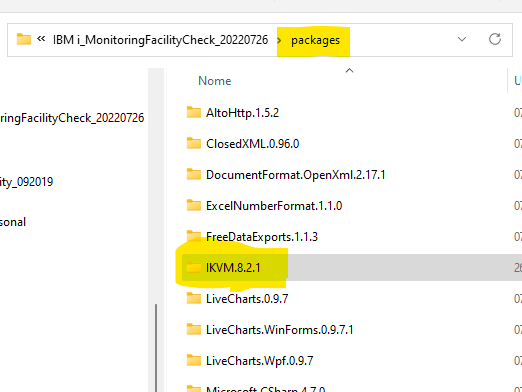Select the DocumentFormat.OpenXml.2.17.1 folder icon
This screenshot has width=522, height=392.
pyautogui.click(x=194, y=174)
